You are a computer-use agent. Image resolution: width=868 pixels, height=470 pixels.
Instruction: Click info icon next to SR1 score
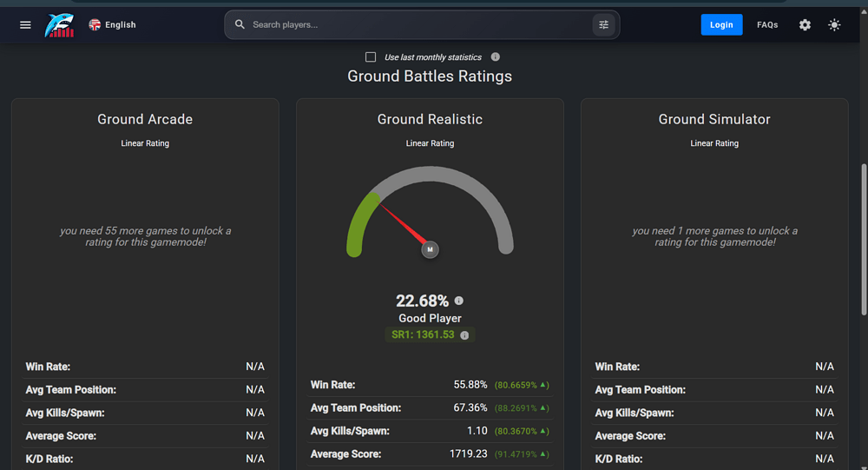point(464,335)
